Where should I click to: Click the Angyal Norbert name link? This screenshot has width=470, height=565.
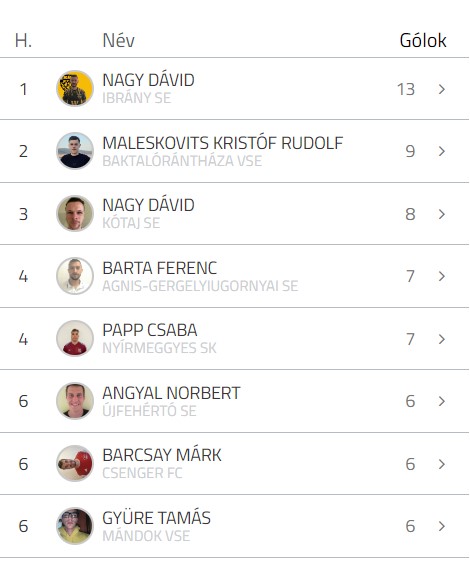[x=171, y=393]
